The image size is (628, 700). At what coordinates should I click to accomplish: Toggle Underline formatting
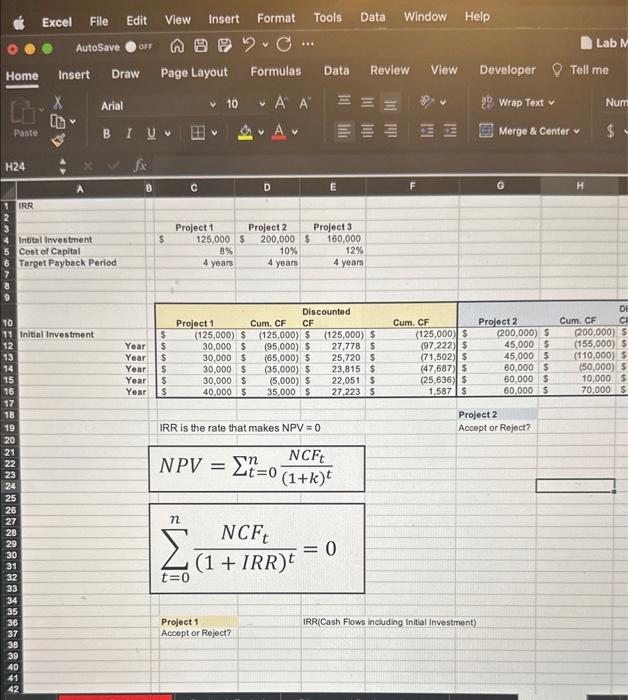[151, 133]
